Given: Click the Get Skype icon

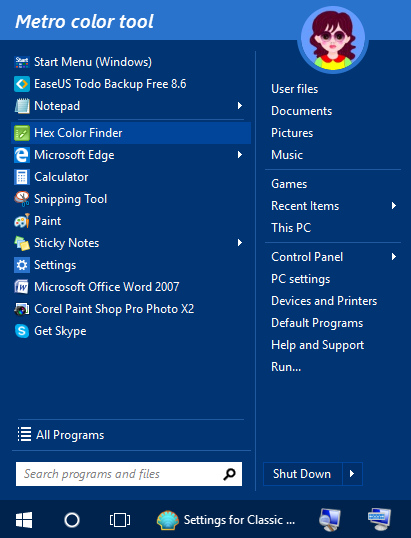Looking at the screenshot, I should click(x=22, y=331).
